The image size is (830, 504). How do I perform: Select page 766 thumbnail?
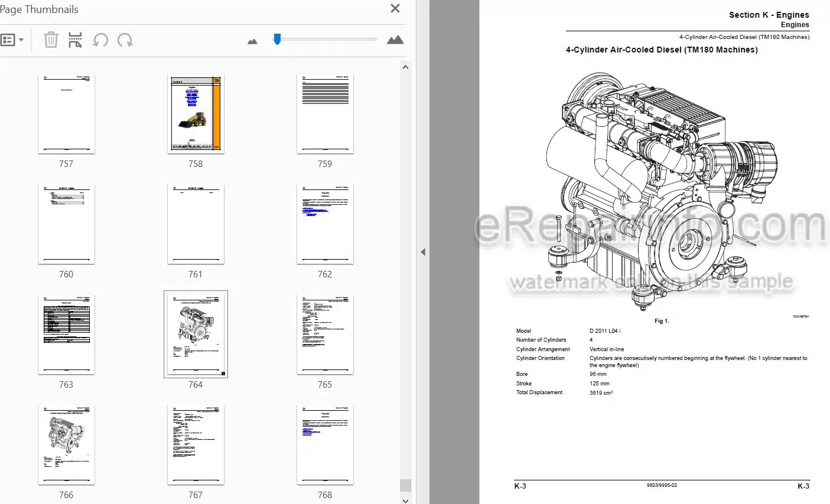pyautogui.click(x=66, y=445)
